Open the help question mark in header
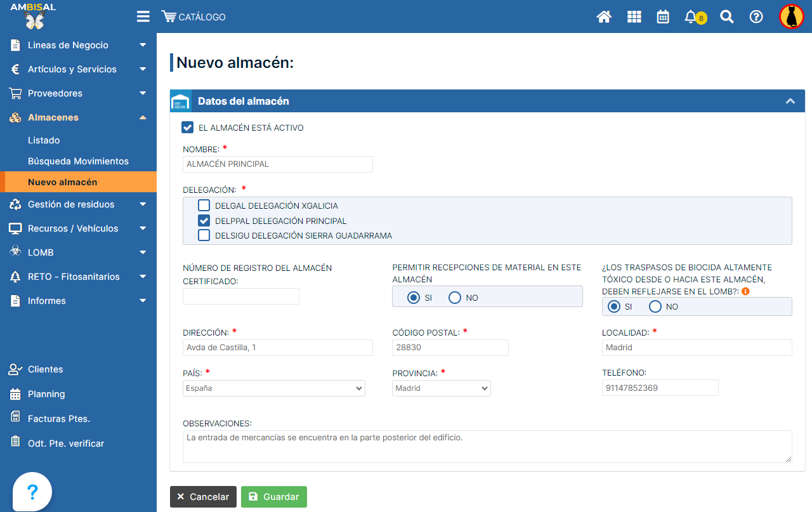 [756, 17]
